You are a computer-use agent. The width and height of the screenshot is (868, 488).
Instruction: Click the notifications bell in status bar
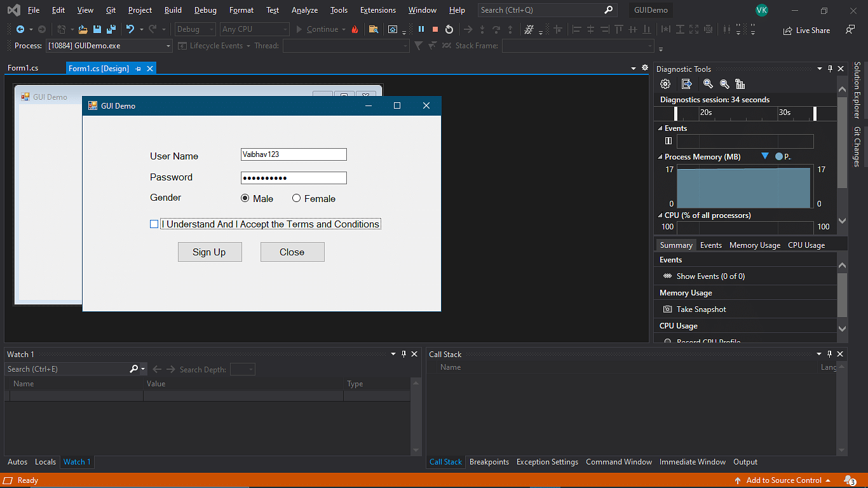pos(850,480)
